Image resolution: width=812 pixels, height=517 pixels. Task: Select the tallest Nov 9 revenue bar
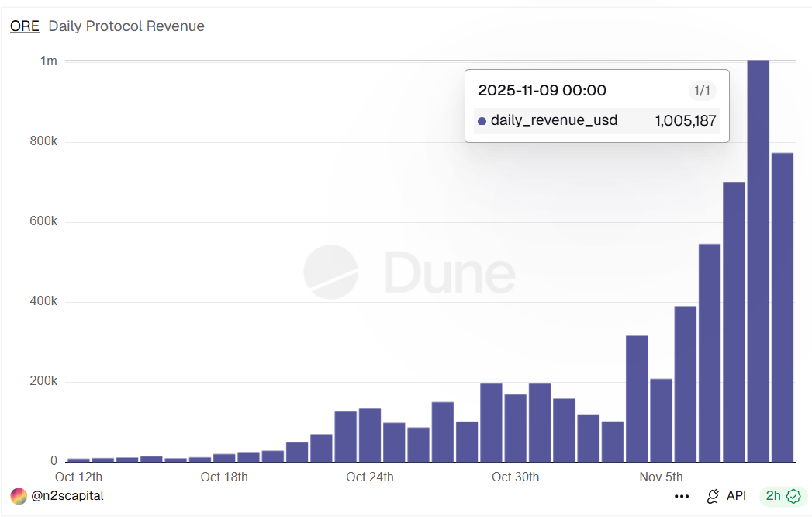coord(758,256)
